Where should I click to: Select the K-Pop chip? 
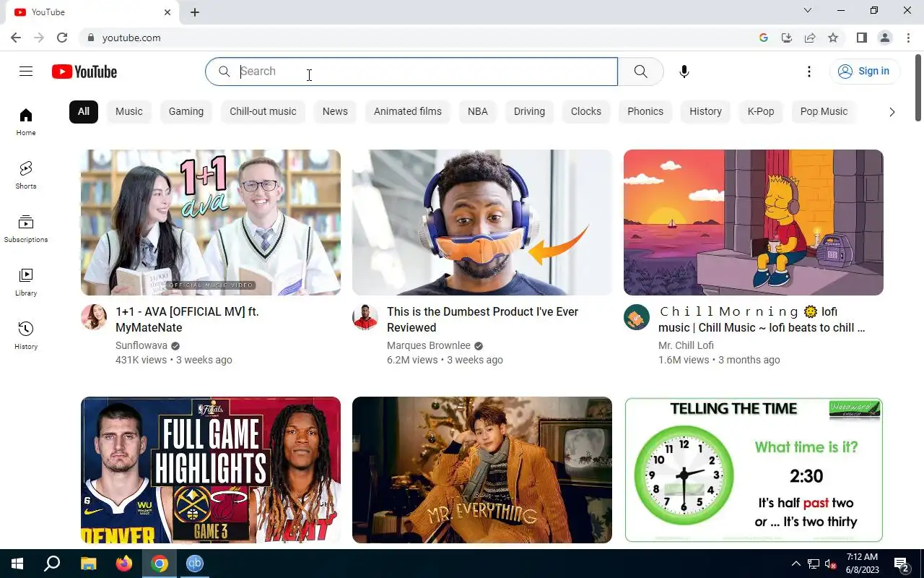(x=761, y=111)
